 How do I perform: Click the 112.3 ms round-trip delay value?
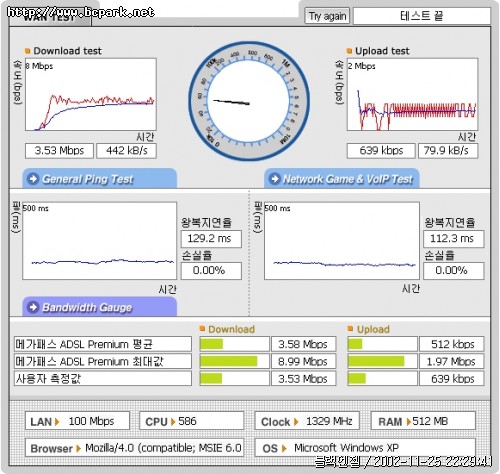coord(453,239)
